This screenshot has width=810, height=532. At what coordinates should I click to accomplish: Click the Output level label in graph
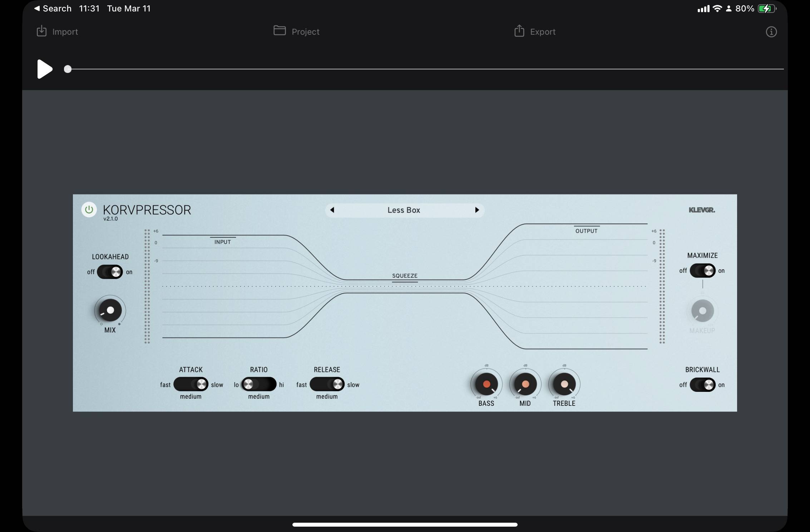pos(586,231)
